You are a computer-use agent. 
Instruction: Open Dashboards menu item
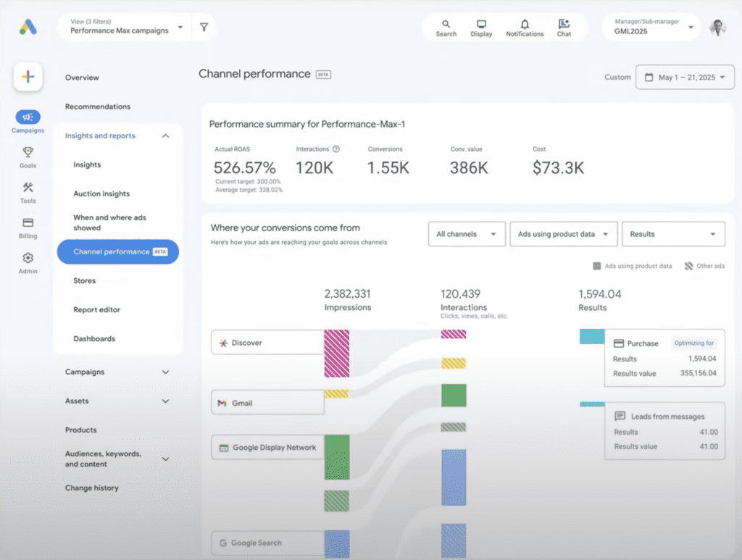coord(94,338)
